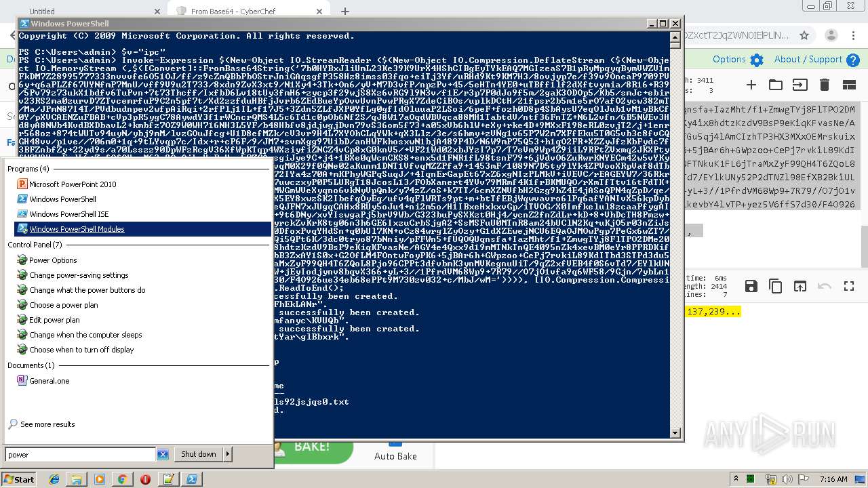Image resolution: width=868 pixels, height=488 pixels.
Task: Undo output replace icon
Action: 825,286
